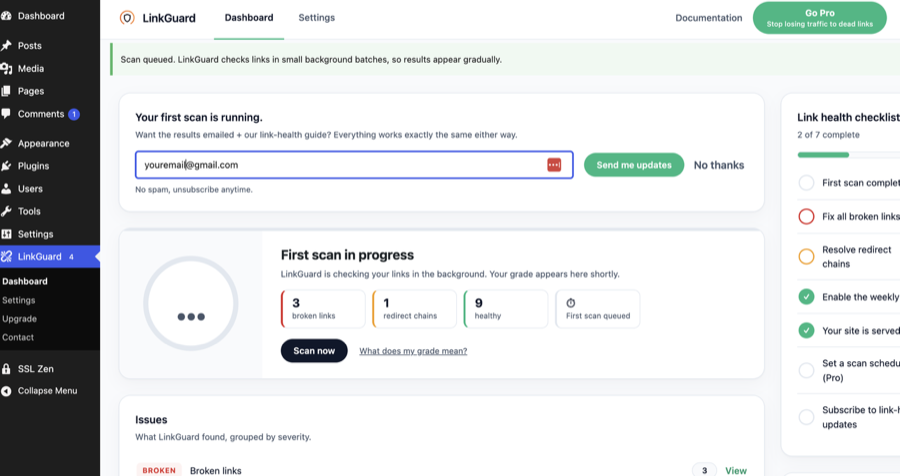Image resolution: width=900 pixels, height=476 pixels.
Task: Toggle the Set a scan schedule circle
Action: tap(806, 370)
